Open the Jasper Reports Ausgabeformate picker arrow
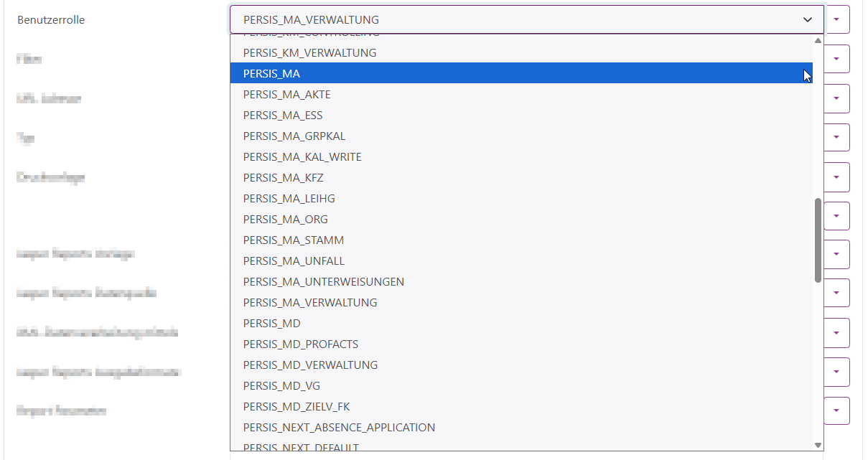The image size is (868, 460). tap(836, 372)
